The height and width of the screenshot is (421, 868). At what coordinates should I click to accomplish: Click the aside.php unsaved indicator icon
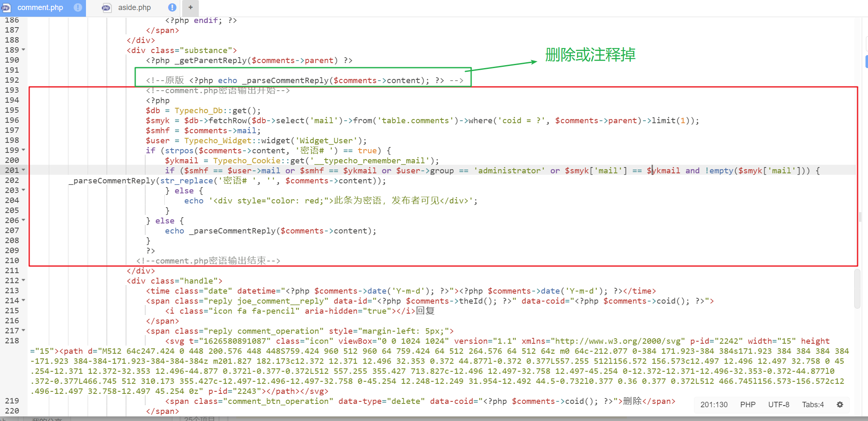click(172, 8)
